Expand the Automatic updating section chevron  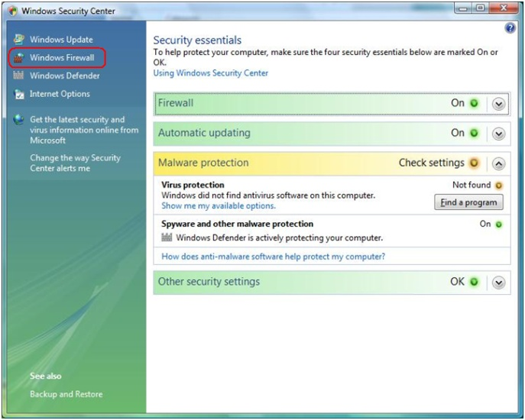click(x=498, y=134)
